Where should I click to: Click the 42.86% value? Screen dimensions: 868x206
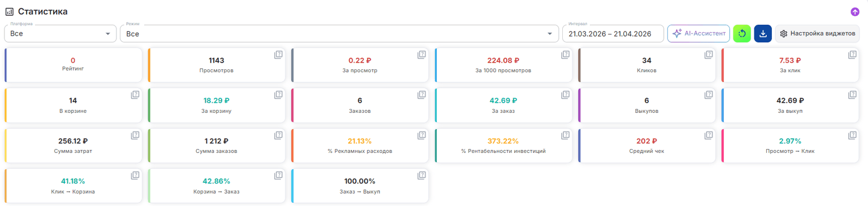pyautogui.click(x=216, y=181)
